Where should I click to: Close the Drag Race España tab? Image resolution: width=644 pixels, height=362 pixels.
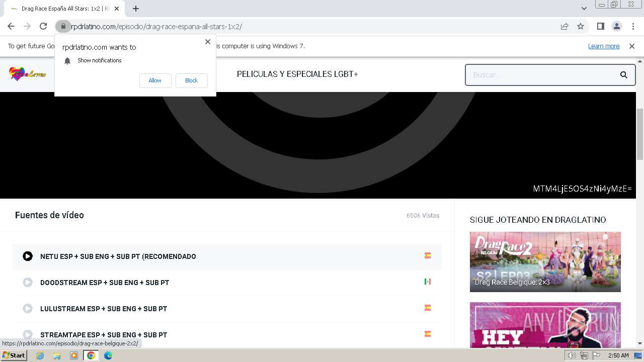[117, 9]
